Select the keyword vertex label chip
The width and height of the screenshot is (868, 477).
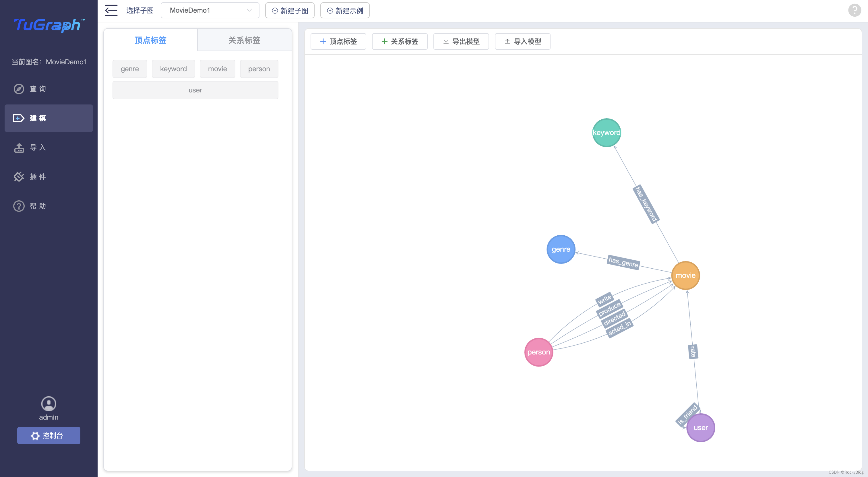point(173,69)
